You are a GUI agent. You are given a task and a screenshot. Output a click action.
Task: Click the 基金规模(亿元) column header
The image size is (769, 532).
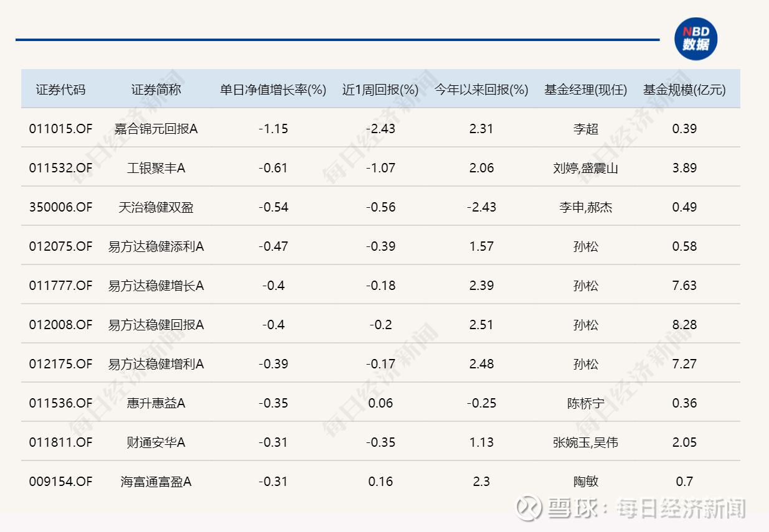tap(684, 90)
